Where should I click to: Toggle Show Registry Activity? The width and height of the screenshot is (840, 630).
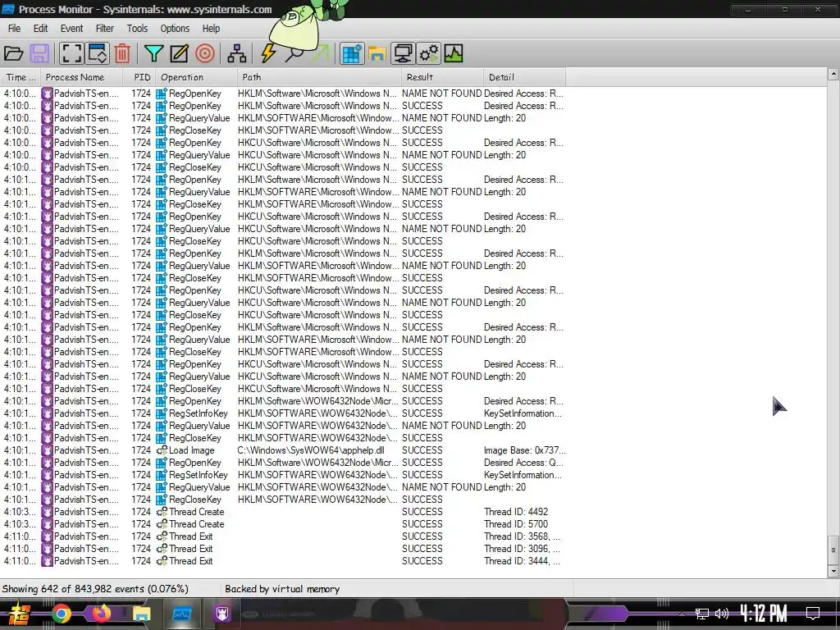351,53
